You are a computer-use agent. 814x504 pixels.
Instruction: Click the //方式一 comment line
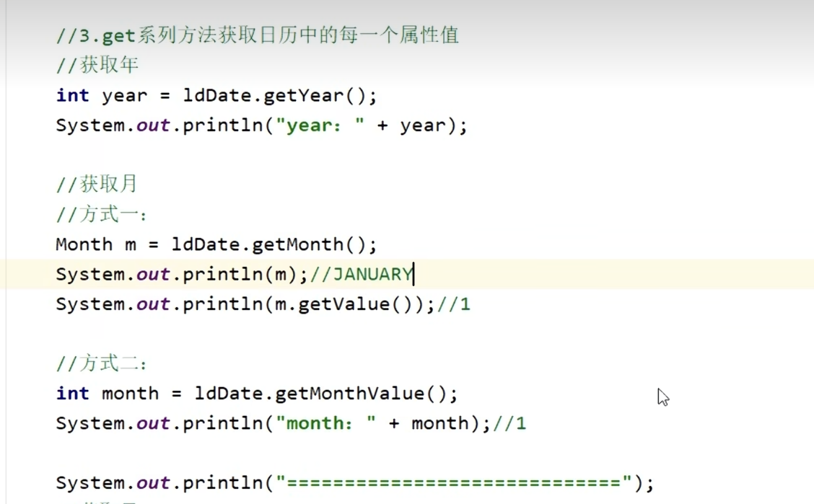pos(101,215)
